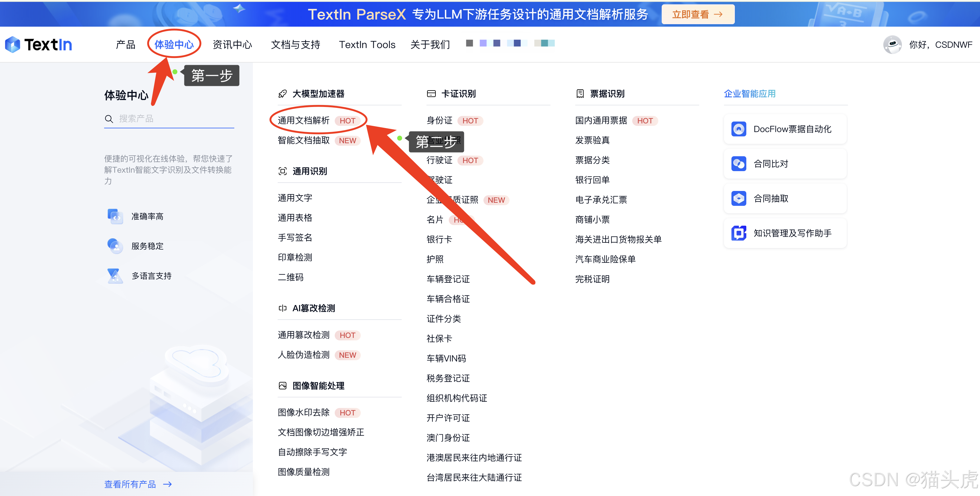This screenshot has height=496, width=980.
Task: Click the DocFlow票据自动化 icon
Action: [739, 129]
